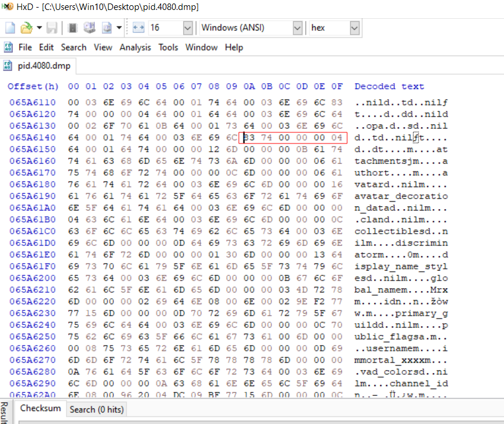Click offset 065A6200 in the offset column
This screenshot has height=424, width=504.
point(32,278)
